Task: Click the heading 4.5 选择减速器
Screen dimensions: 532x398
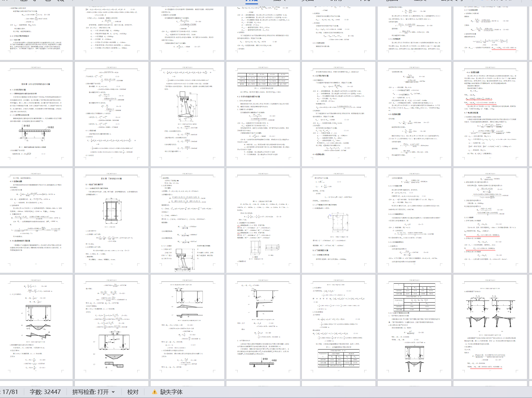Action: pyautogui.click(x=394, y=114)
